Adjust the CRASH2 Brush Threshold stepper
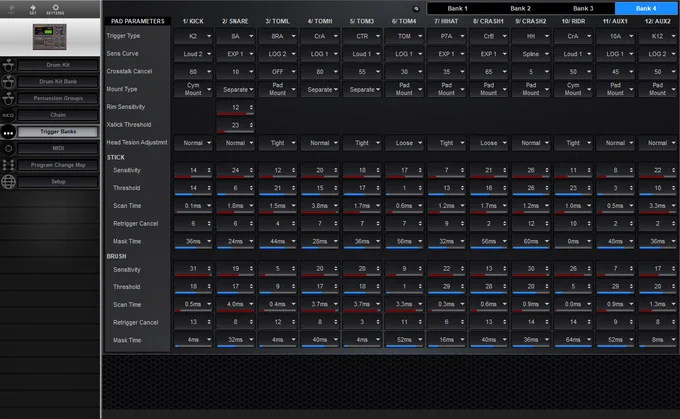Image resolution: width=680 pixels, height=419 pixels. (x=546, y=287)
